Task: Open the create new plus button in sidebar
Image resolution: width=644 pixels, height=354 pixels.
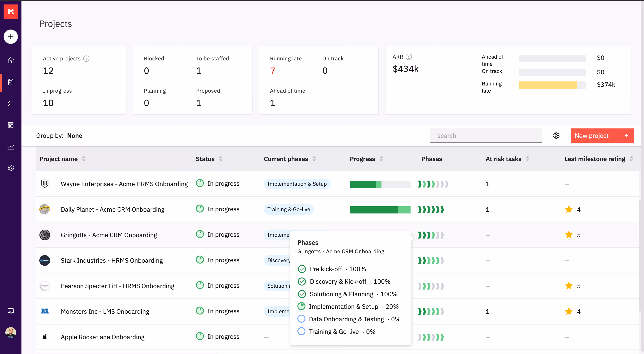Action: 11,37
